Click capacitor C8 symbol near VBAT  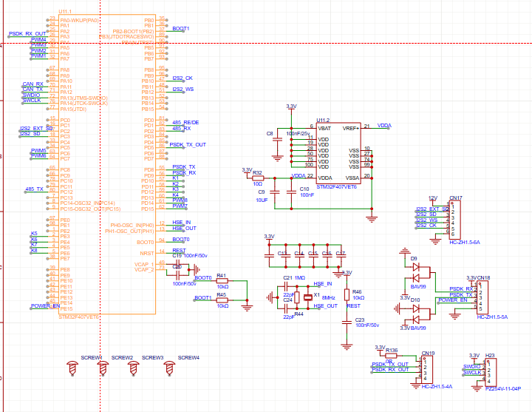click(x=278, y=139)
